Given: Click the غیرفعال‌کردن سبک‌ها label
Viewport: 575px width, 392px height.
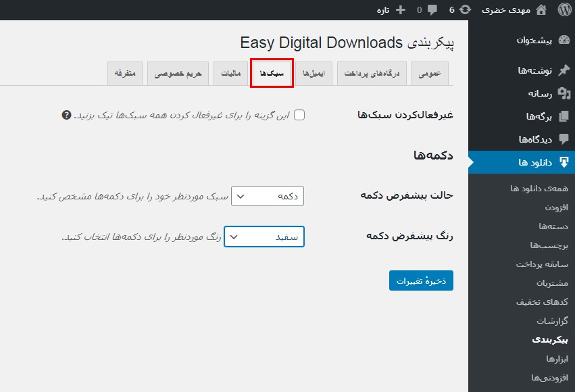Looking at the screenshot, I should (405, 115).
